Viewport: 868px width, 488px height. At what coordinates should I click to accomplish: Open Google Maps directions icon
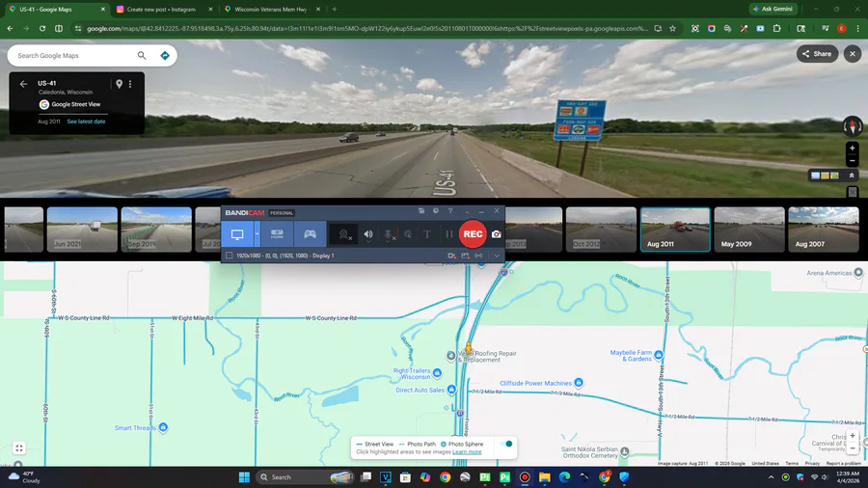tap(164, 55)
